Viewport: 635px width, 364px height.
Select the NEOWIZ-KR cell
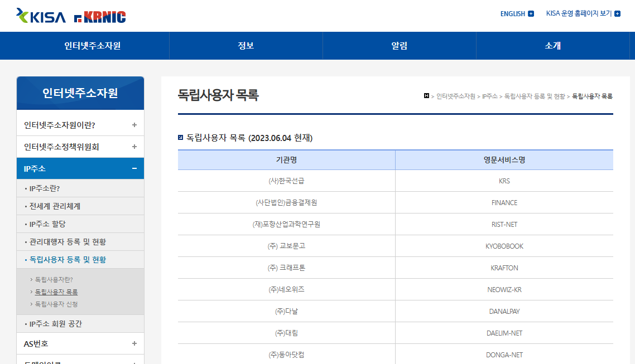coord(504,289)
